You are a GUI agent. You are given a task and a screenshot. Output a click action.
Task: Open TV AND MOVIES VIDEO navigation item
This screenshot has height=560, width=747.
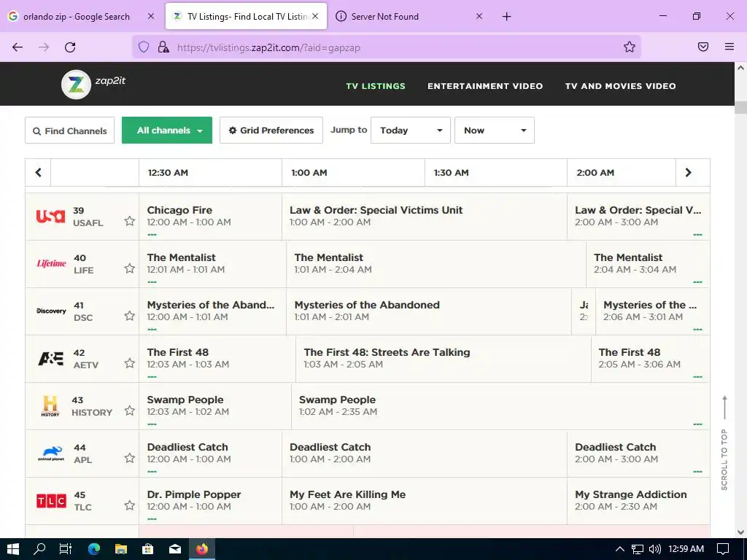tap(620, 86)
